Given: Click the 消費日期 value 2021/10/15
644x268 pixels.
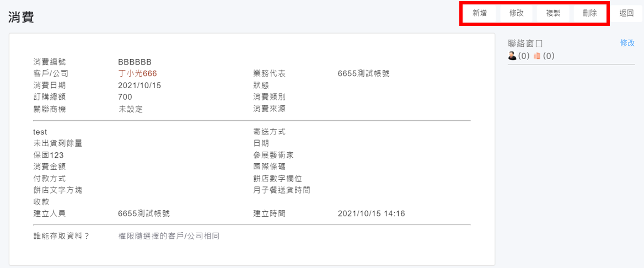Looking at the screenshot, I should click(139, 85).
